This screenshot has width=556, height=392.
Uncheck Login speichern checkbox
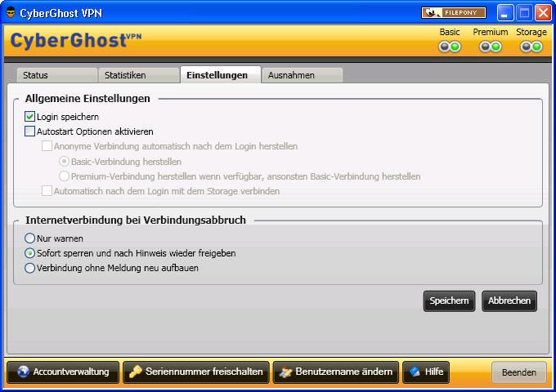(29, 117)
